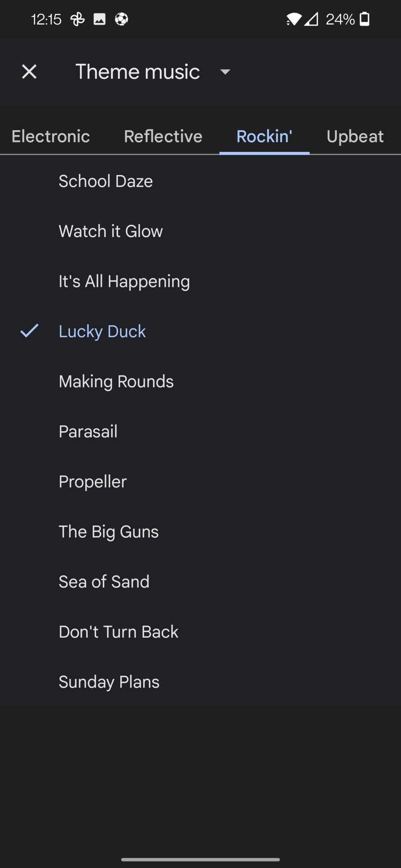Choose Making Rounds as theme music
This screenshot has height=868, width=401.
coord(116,382)
